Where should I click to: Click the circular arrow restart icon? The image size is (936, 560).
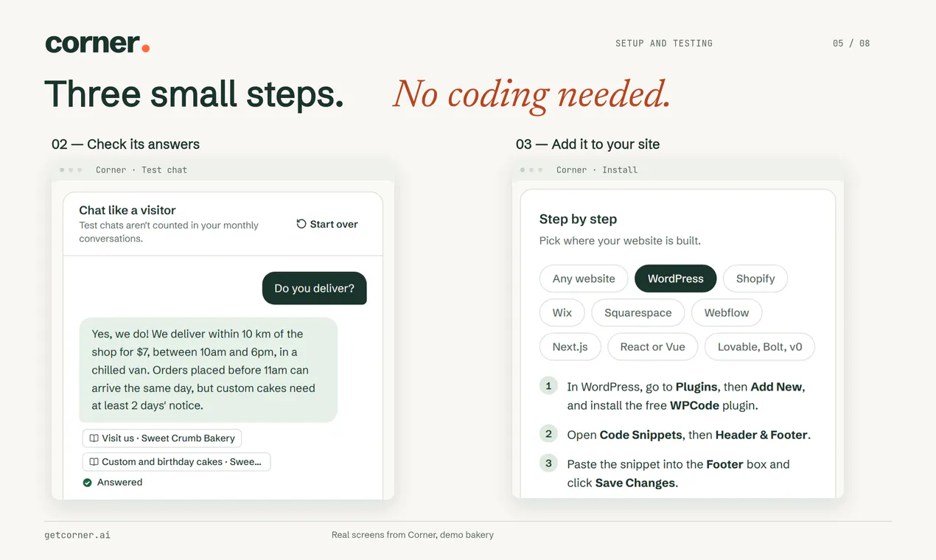[301, 224]
